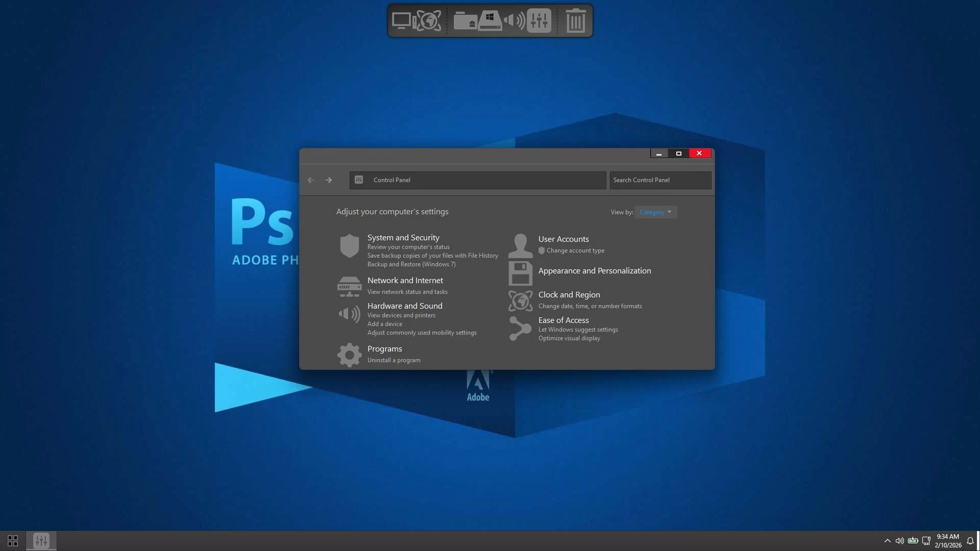Go back using the back arrow
The image size is (980, 551).
[x=311, y=180]
